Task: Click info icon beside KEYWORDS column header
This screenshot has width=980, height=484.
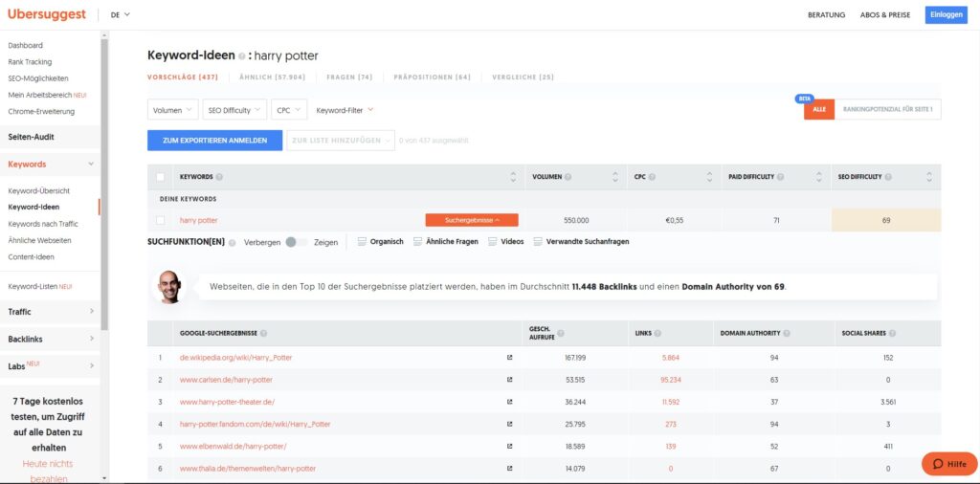Action: pyautogui.click(x=219, y=177)
